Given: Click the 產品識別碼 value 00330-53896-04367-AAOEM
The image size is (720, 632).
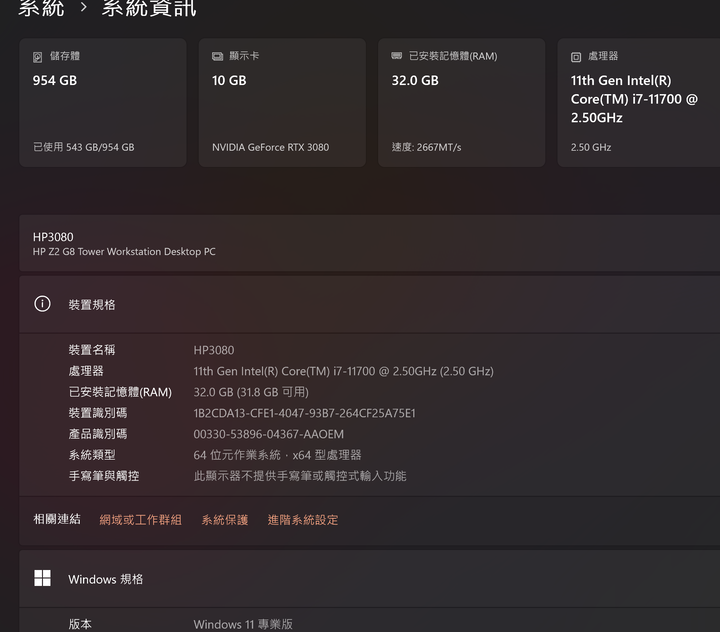Looking at the screenshot, I should (x=268, y=434).
